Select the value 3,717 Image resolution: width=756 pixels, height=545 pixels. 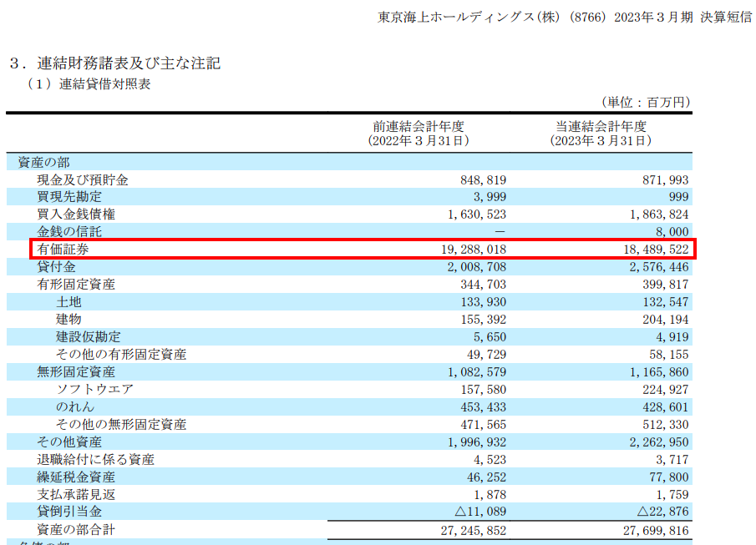coord(672,460)
